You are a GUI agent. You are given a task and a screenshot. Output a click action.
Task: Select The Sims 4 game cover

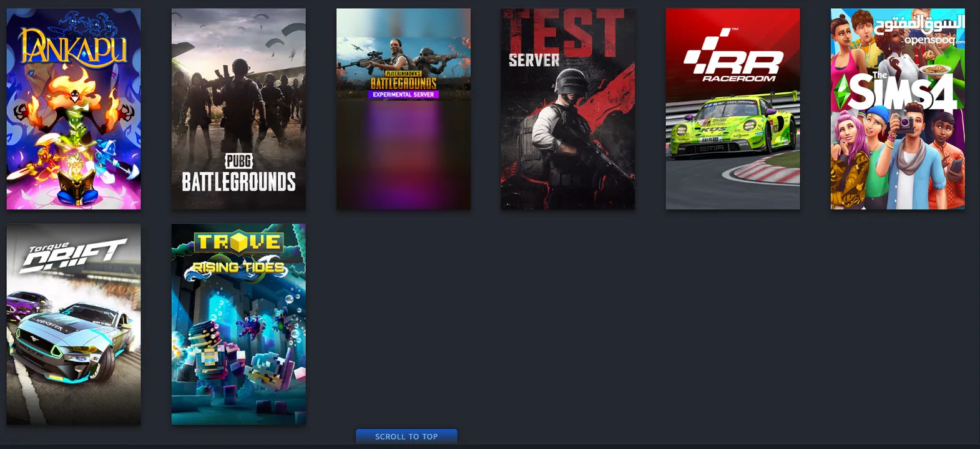coord(898,109)
